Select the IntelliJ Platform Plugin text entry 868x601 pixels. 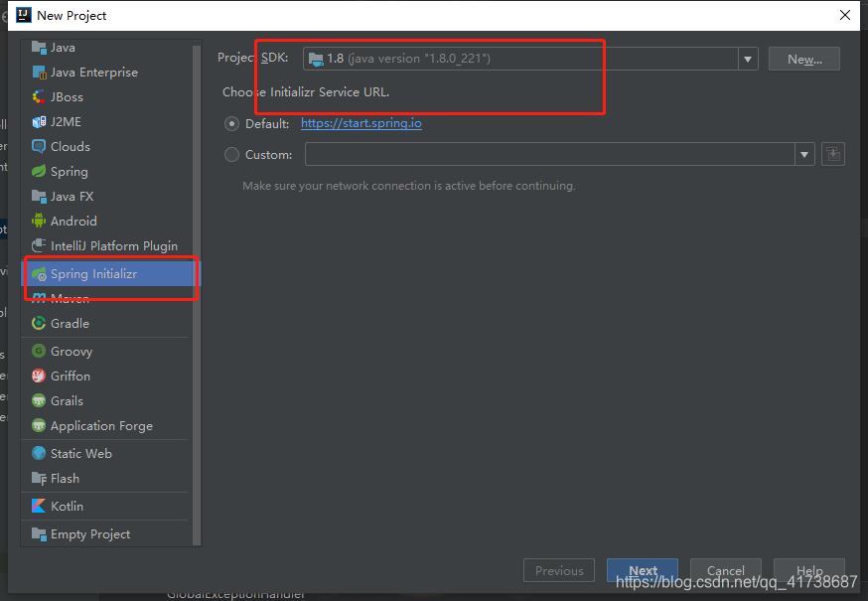click(x=114, y=246)
